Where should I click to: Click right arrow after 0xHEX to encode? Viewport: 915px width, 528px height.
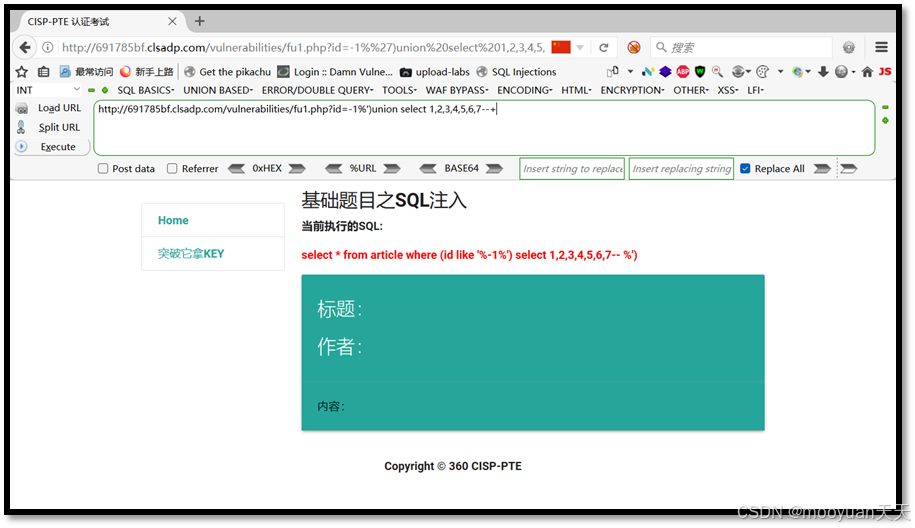point(297,169)
